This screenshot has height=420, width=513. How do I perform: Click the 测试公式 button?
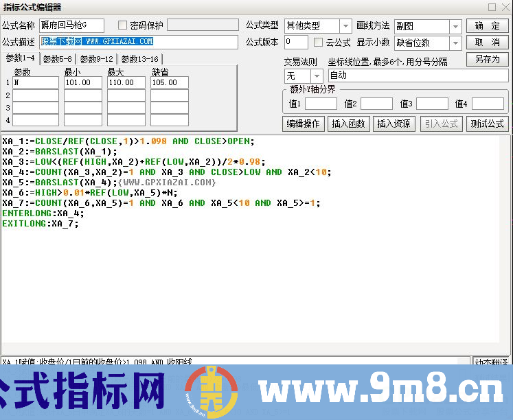(487, 124)
